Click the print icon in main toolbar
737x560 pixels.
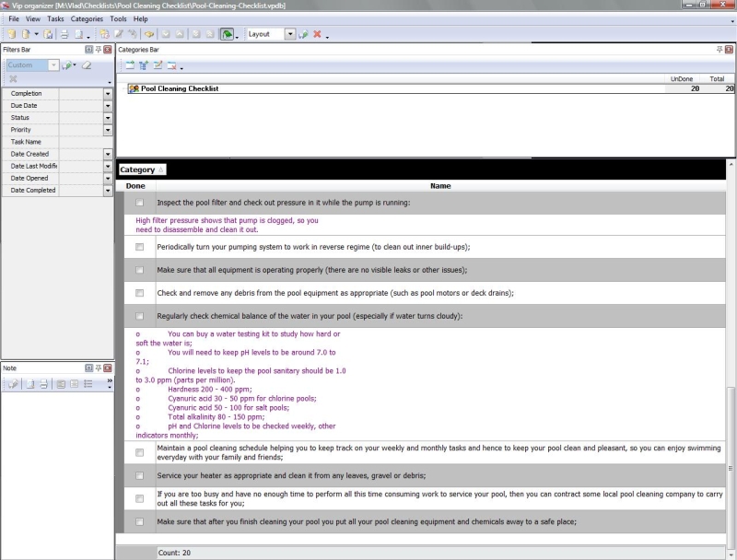(x=64, y=34)
